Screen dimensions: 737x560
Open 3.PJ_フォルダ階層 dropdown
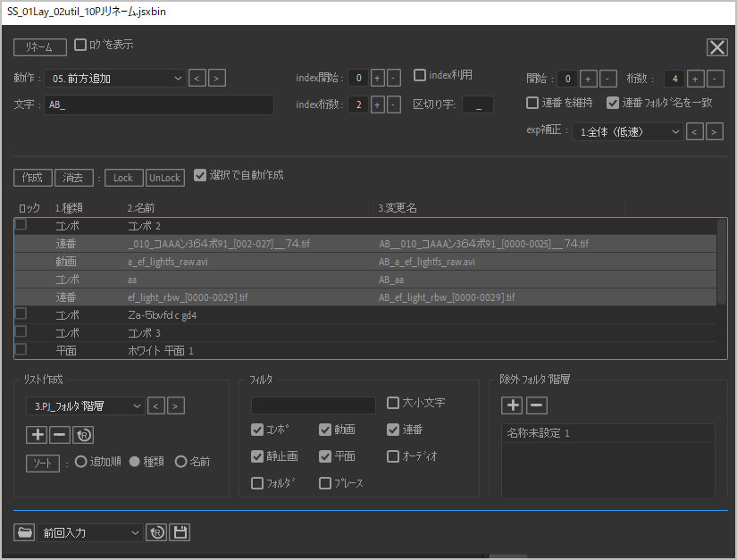85,405
